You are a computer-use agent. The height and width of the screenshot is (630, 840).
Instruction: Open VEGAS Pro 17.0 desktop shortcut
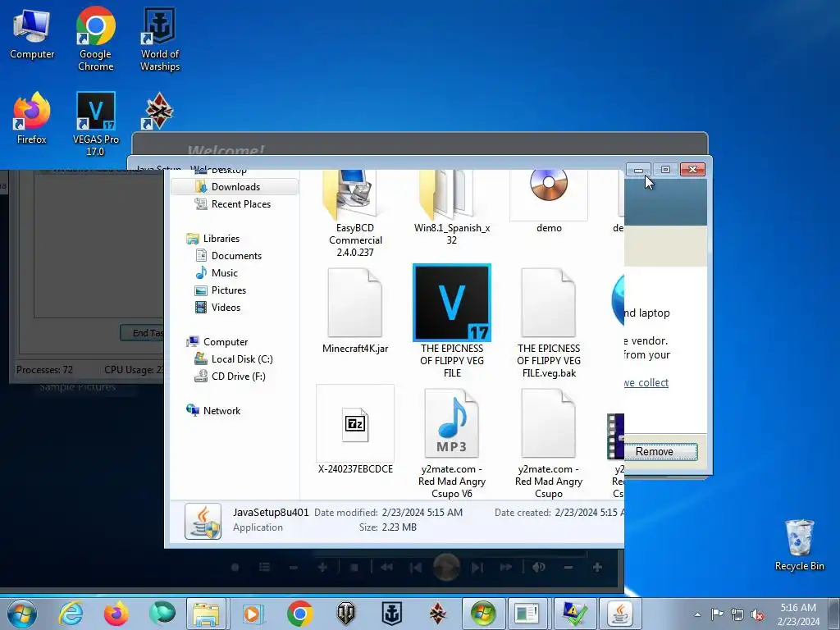95,123
